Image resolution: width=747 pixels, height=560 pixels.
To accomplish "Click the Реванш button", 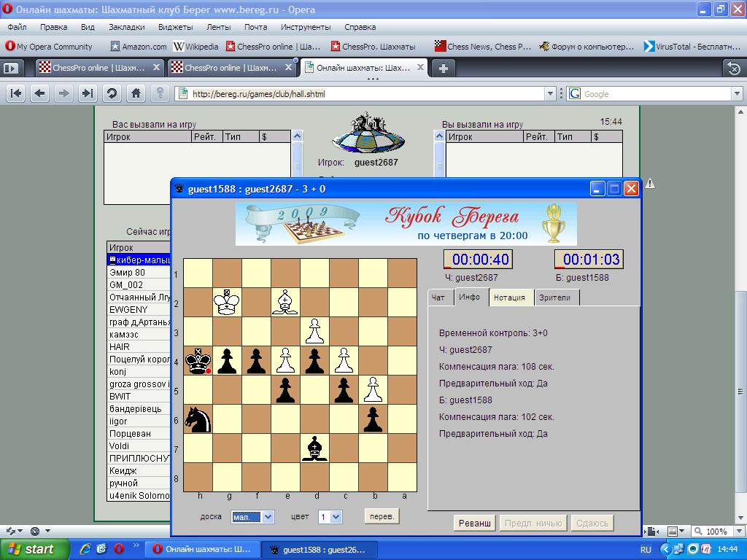I will (474, 523).
